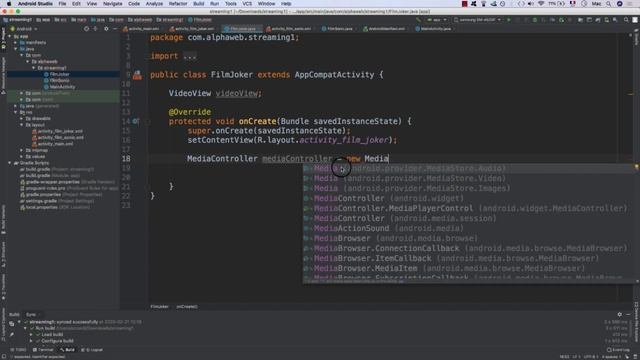Screen dimensions: 640x360
Task: Collapse the res folder
Action: pos(16,112)
